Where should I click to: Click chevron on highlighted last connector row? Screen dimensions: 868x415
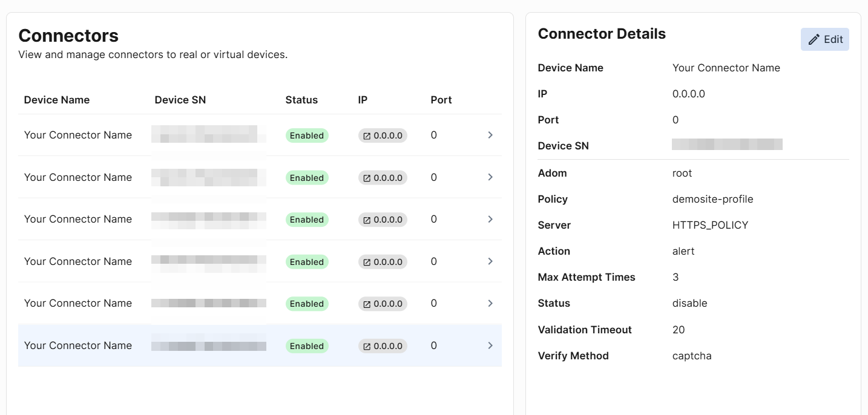pos(490,345)
